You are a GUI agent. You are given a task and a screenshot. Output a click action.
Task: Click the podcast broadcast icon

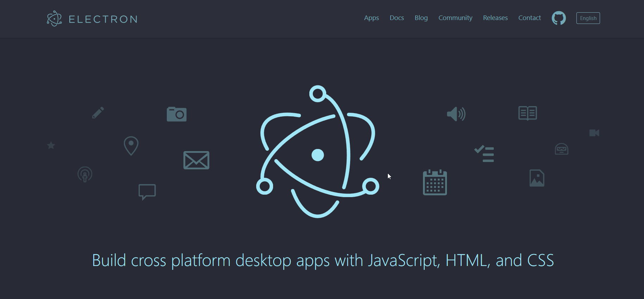(x=85, y=174)
